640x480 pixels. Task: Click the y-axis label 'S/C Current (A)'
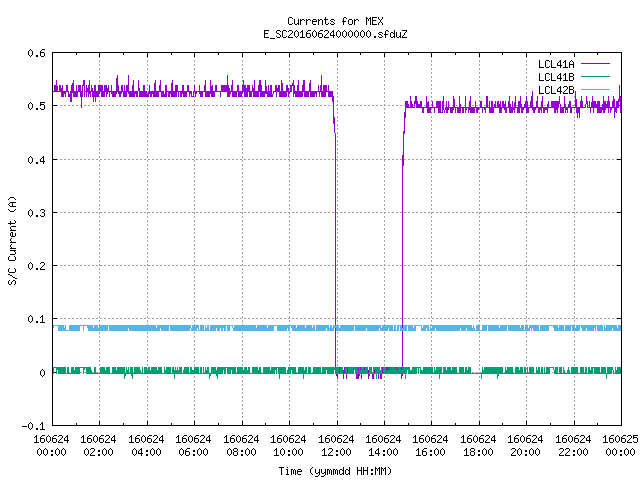[12, 240]
